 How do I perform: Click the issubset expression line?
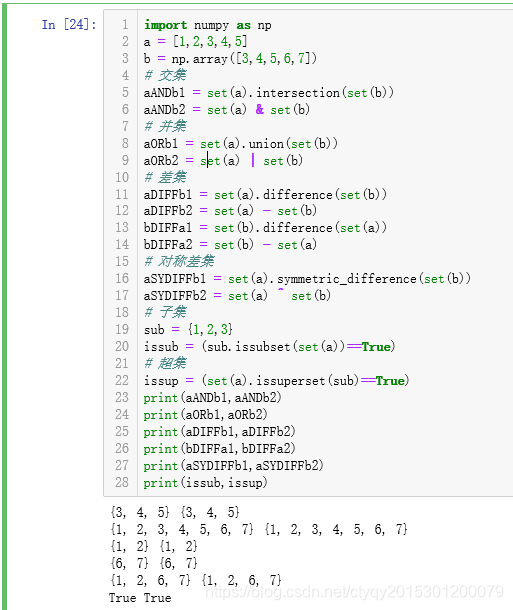coord(270,347)
